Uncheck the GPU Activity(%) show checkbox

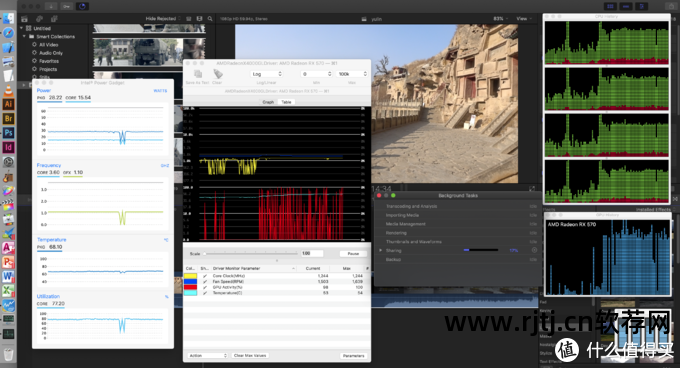coord(205,287)
